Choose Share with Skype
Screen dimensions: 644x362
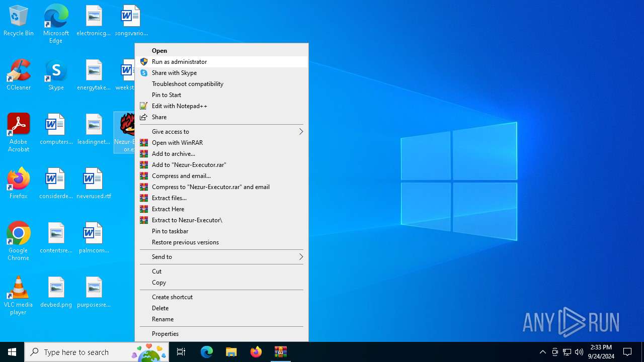(x=221, y=73)
